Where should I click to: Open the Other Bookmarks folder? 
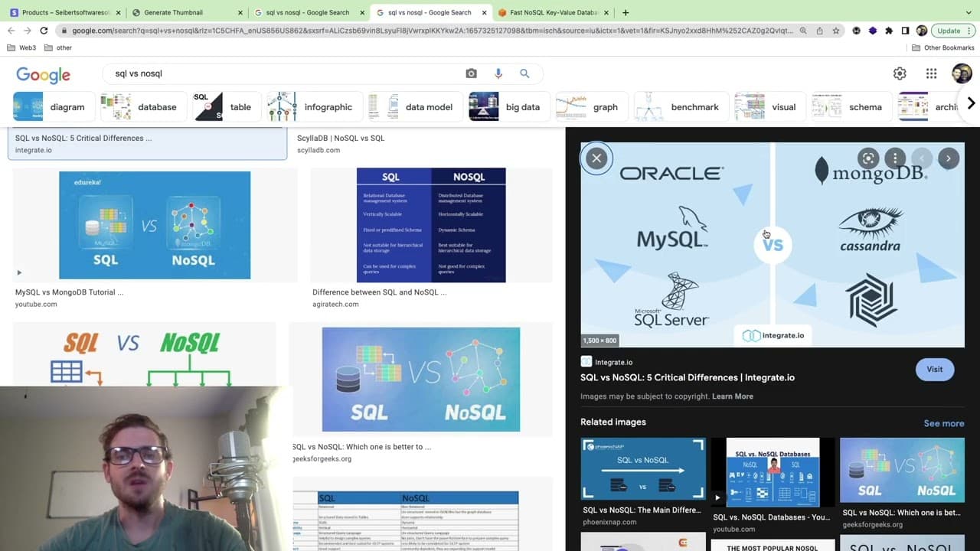click(943, 47)
